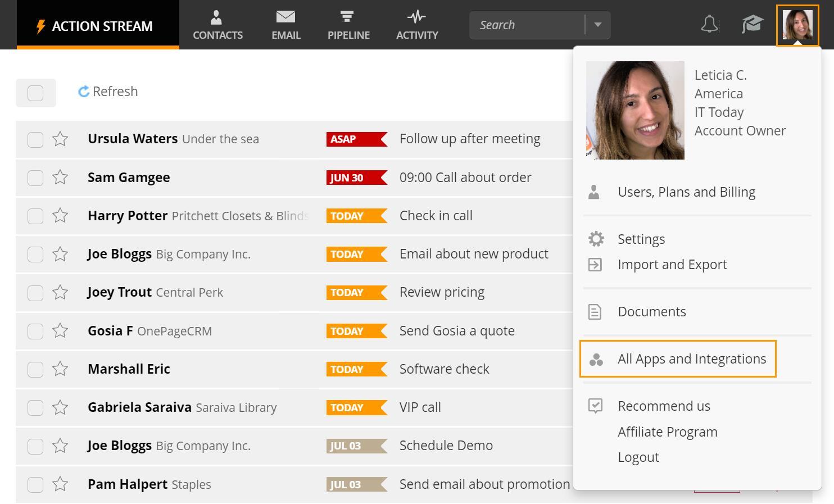This screenshot has height=504, width=834.
Task: Tick the select-all checkbox above the list
Action: click(35, 93)
